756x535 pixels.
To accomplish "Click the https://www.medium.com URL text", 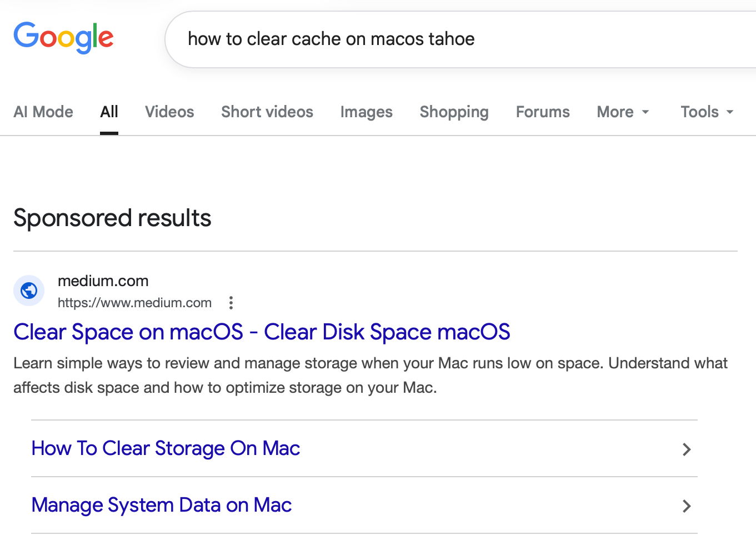I will click(x=134, y=303).
